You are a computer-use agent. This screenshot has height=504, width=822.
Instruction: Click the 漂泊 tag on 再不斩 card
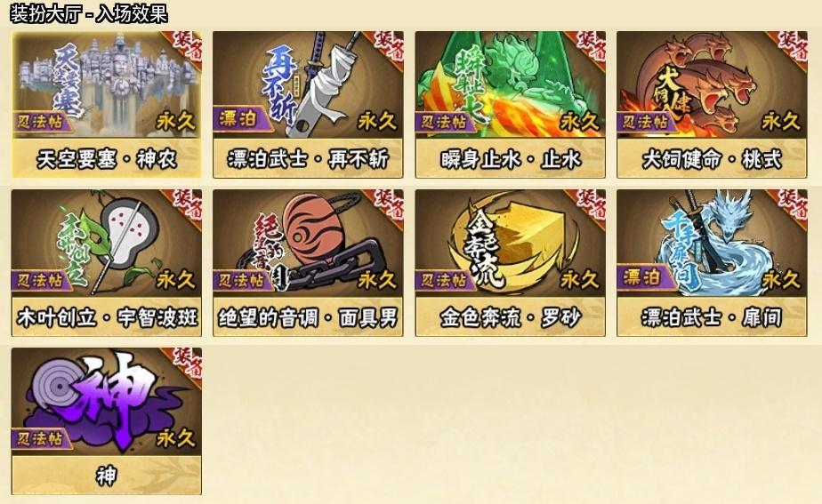[x=238, y=119]
